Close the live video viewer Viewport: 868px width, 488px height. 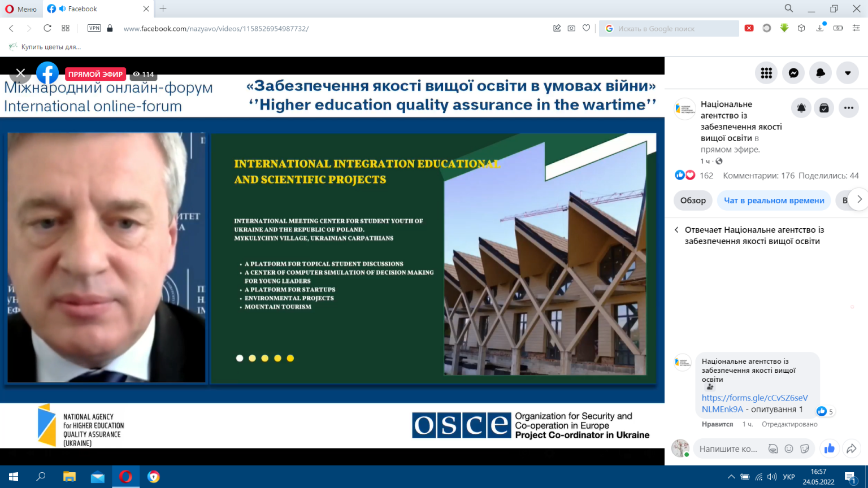tap(20, 73)
